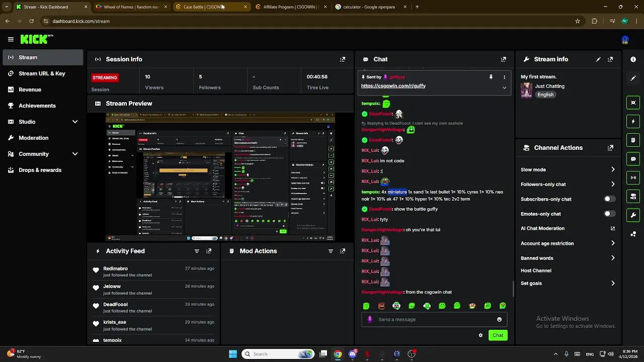Click the info icon in right sidebar

(x=633, y=59)
